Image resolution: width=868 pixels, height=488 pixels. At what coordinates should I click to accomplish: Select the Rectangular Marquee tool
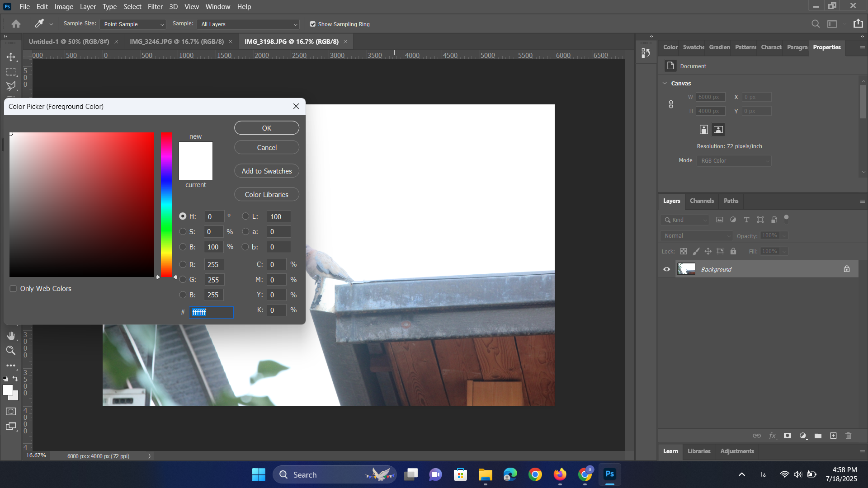(x=11, y=72)
